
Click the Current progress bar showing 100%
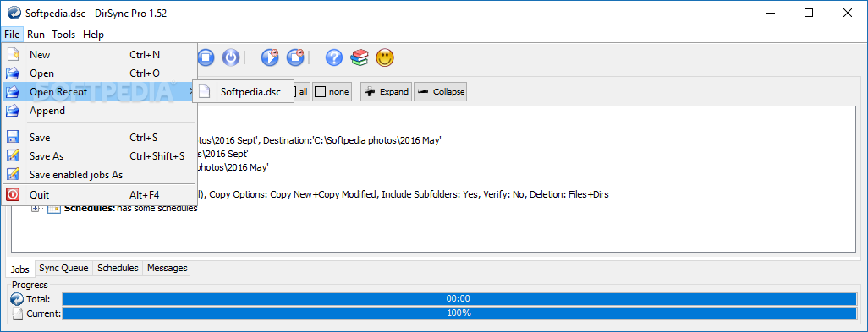coord(459,313)
